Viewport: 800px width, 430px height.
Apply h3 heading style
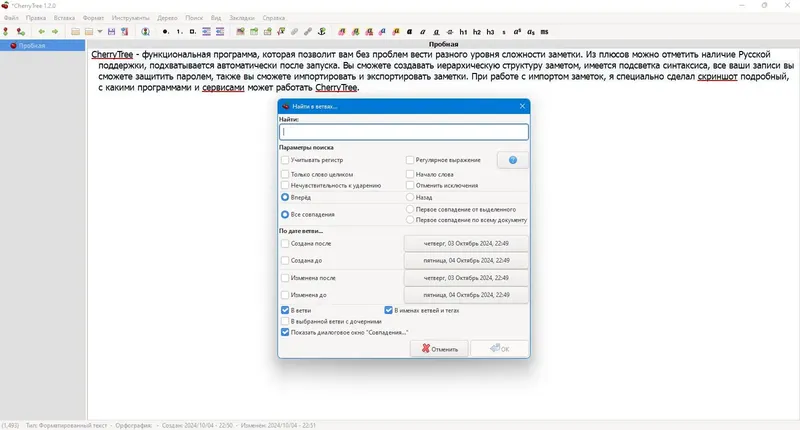(x=490, y=32)
